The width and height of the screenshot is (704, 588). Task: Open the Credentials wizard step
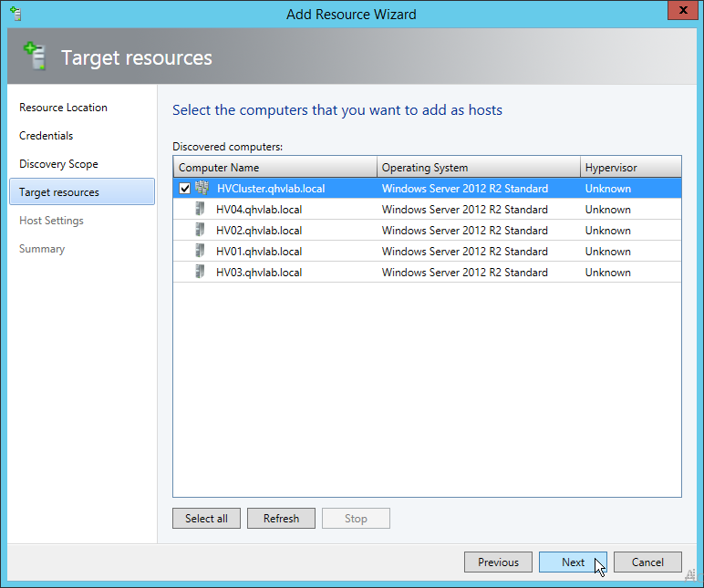(x=46, y=136)
